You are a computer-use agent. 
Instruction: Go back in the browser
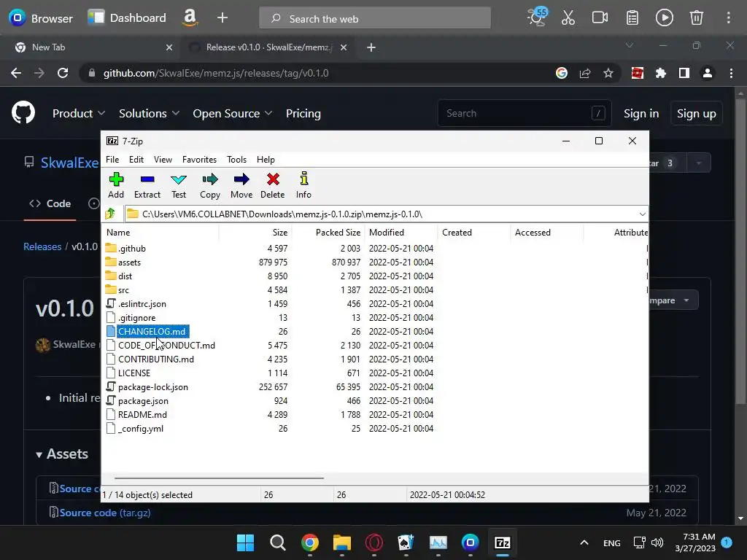coord(16,73)
